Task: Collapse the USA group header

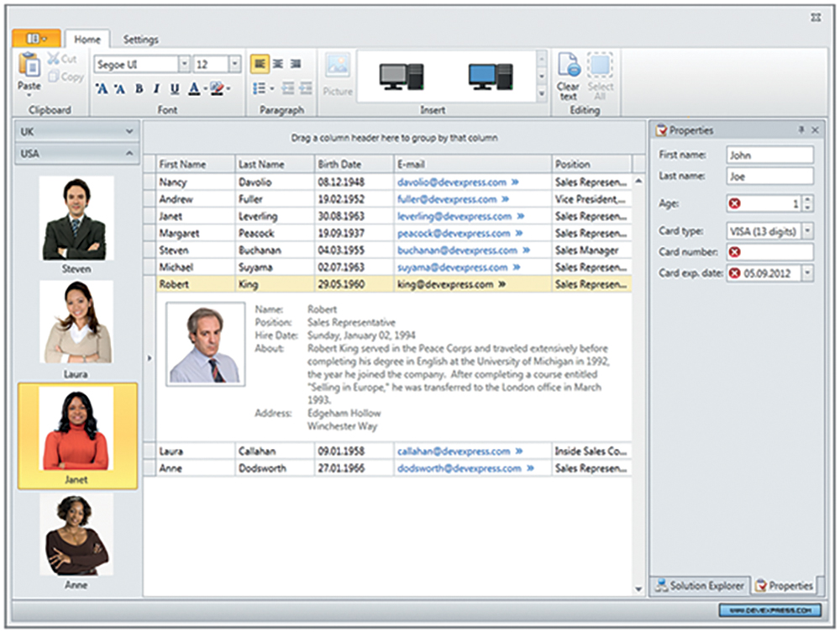Action: [x=129, y=154]
